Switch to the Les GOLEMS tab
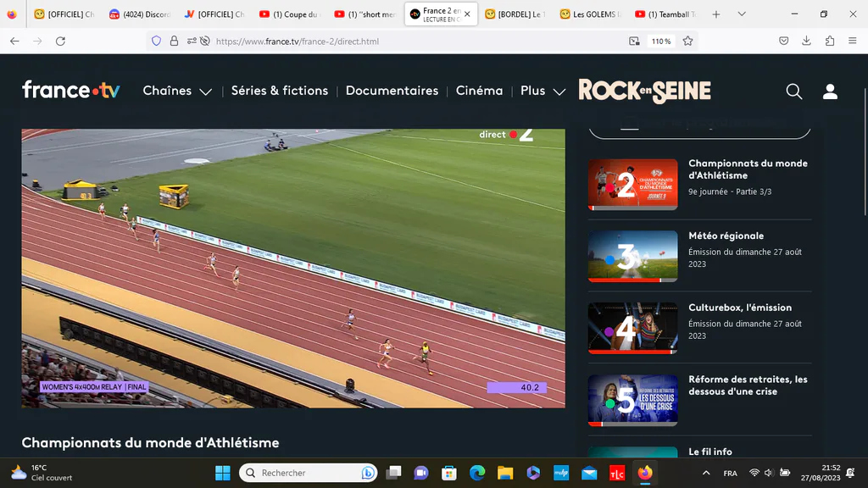868x488 pixels. pos(590,14)
